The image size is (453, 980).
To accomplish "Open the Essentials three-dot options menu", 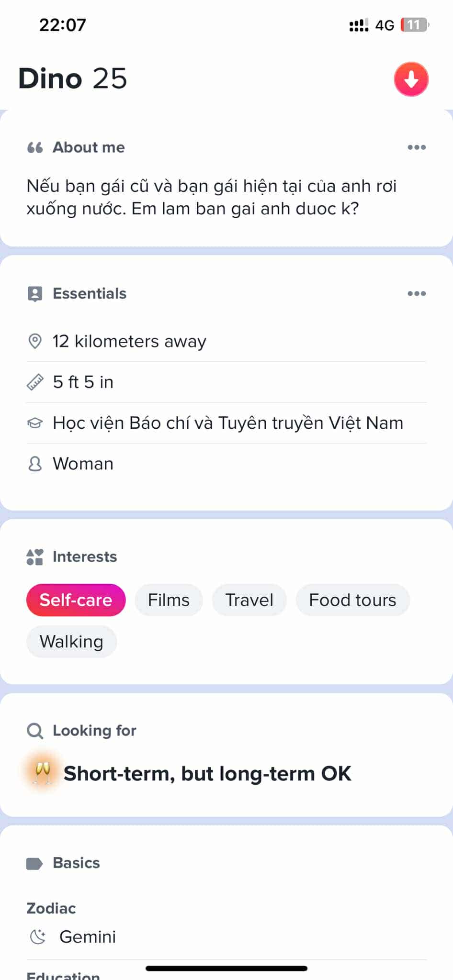I will (x=417, y=293).
